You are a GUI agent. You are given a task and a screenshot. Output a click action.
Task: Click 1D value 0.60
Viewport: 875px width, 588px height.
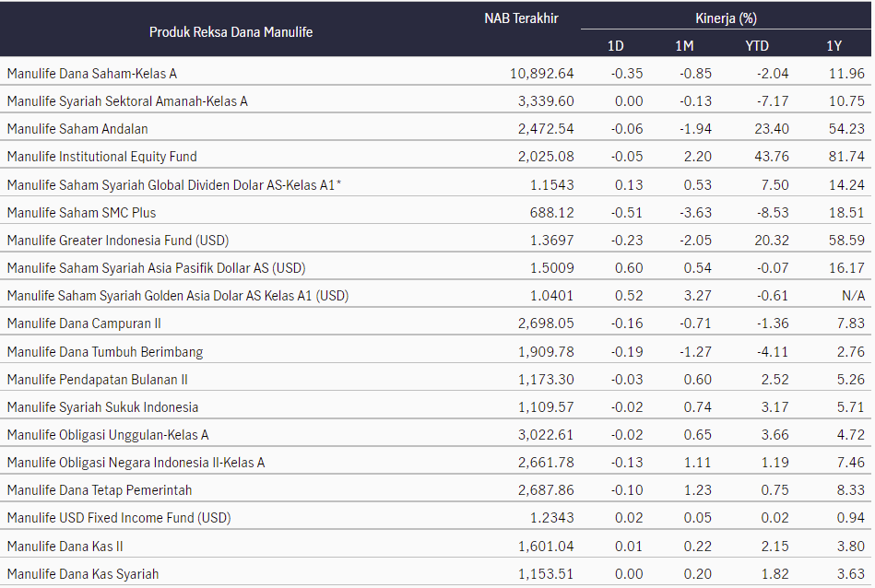tap(629, 268)
